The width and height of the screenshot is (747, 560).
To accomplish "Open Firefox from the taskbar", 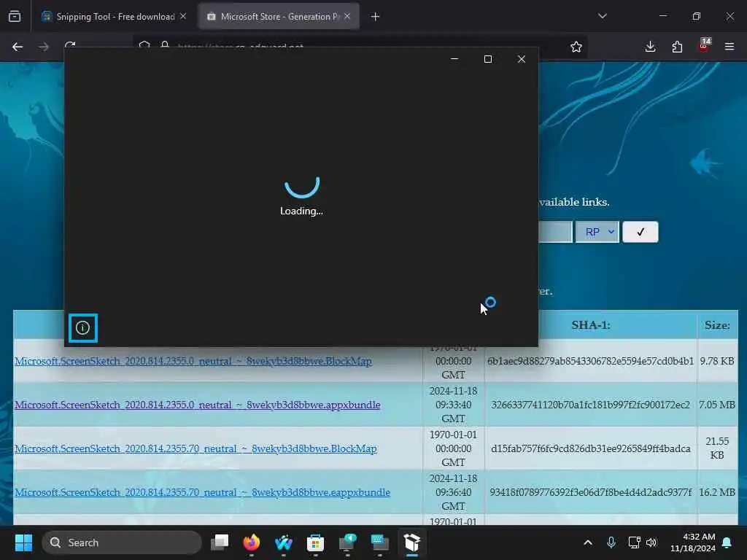I will tap(252, 542).
